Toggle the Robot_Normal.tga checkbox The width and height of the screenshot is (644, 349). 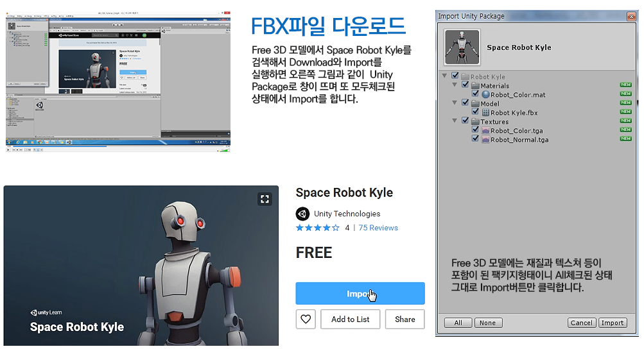[x=475, y=139]
